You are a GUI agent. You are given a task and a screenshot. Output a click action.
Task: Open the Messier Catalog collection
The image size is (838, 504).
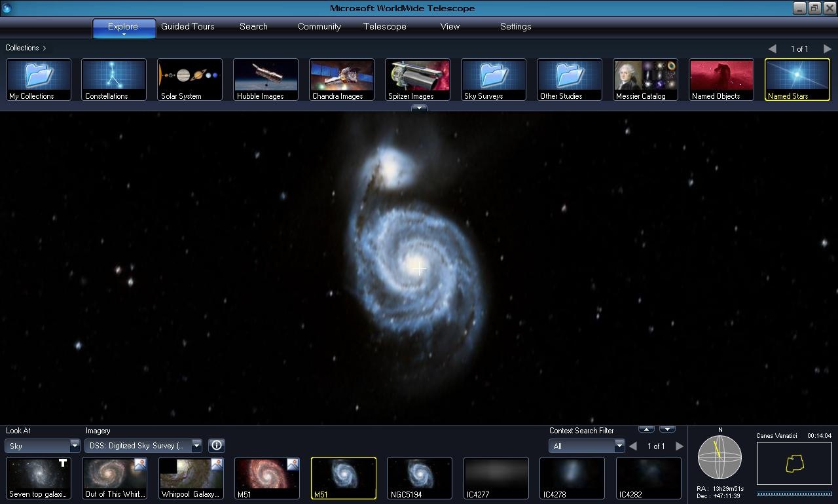(646, 79)
